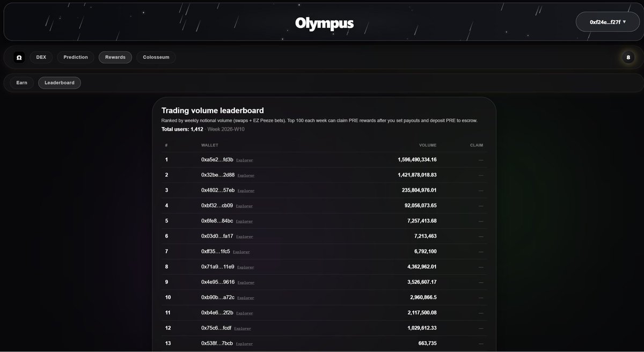Open Explorer link for 0x4e95...9616
Viewport: 644px width, 352px height.
point(246,282)
